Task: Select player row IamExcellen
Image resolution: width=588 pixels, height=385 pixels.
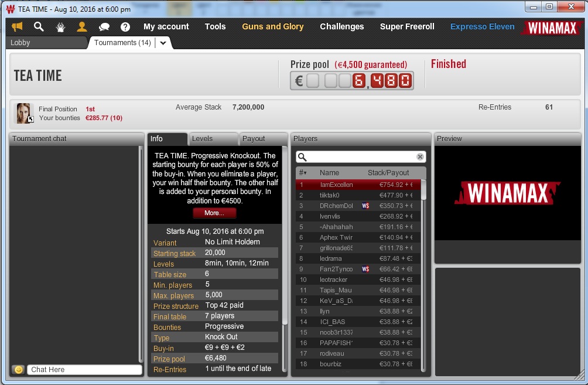Action: point(358,185)
